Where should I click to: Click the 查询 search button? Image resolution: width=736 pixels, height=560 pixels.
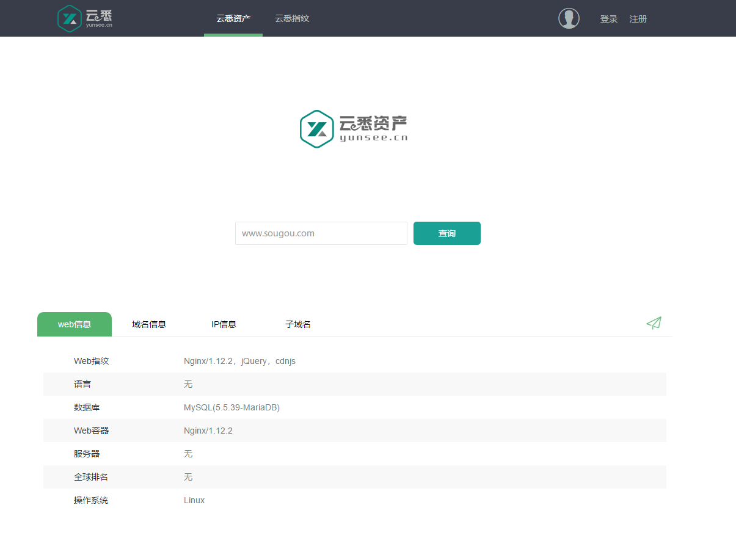coord(447,233)
